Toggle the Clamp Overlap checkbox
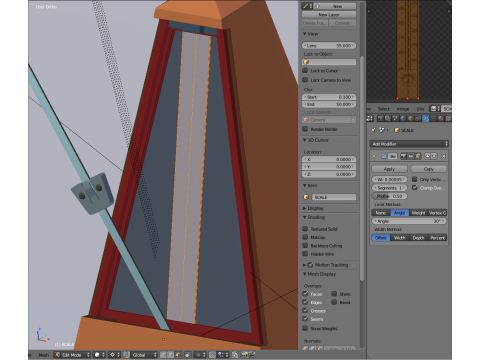480x360 pixels. click(x=415, y=187)
